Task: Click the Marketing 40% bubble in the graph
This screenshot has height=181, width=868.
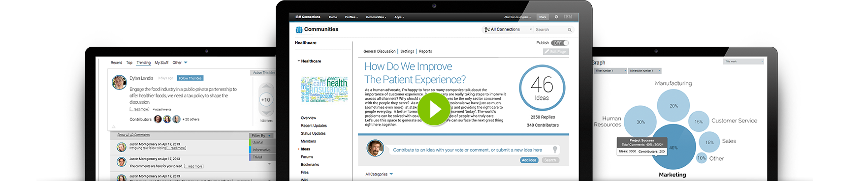Action: pos(673,148)
